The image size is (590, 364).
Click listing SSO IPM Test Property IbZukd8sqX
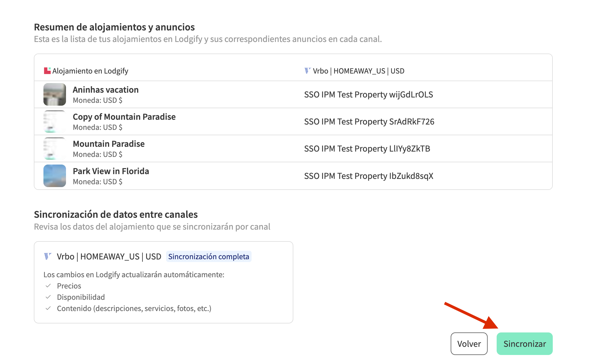pos(368,176)
